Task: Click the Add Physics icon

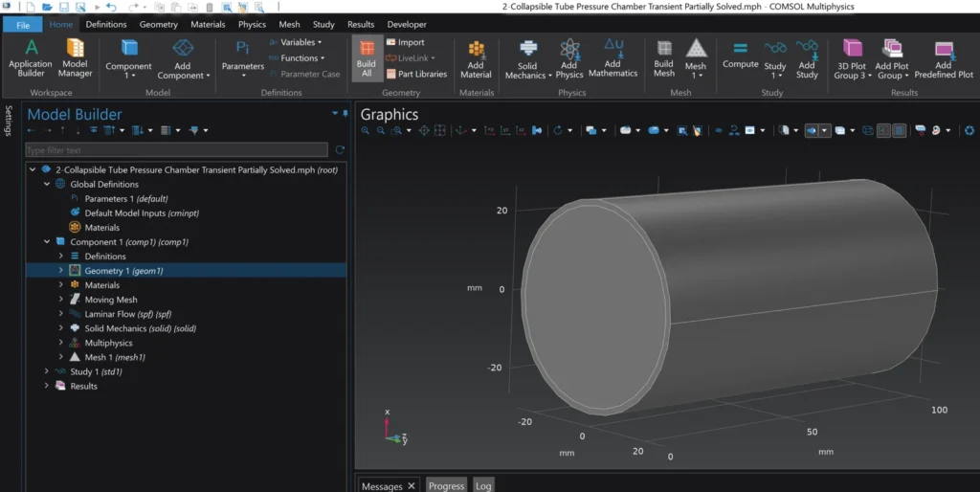Action: point(569,56)
